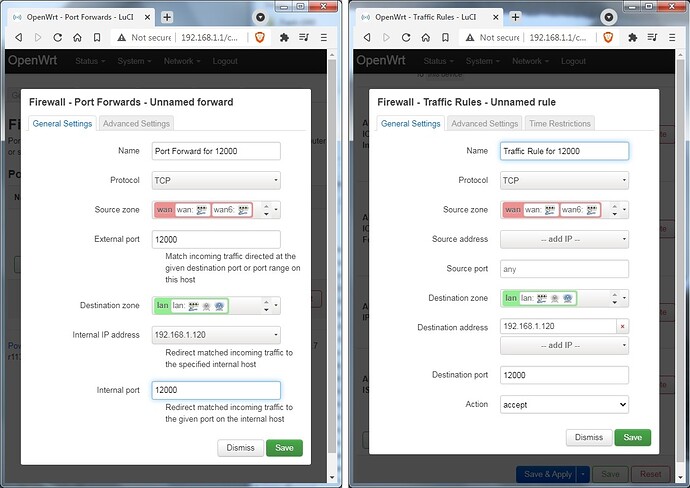Open Protocol dropdown in Port Forwards dialog

point(216,180)
